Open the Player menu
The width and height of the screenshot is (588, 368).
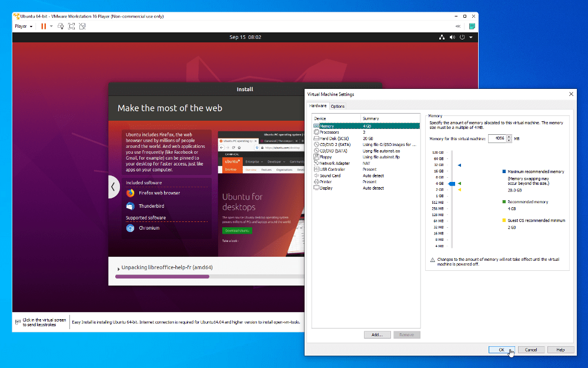point(22,26)
